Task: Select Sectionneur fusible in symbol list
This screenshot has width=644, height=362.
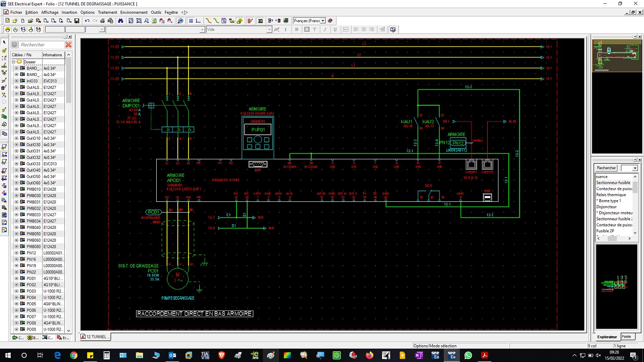Action: tap(613, 183)
